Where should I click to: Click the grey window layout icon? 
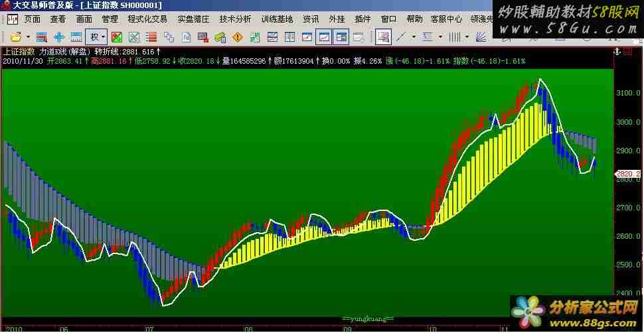359,37
